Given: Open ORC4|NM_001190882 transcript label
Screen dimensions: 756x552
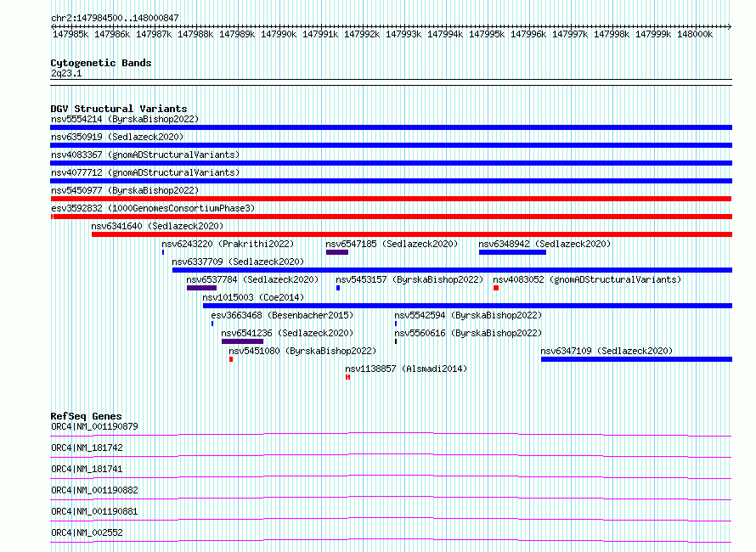Looking at the screenshot, I should tap(94, 490).
